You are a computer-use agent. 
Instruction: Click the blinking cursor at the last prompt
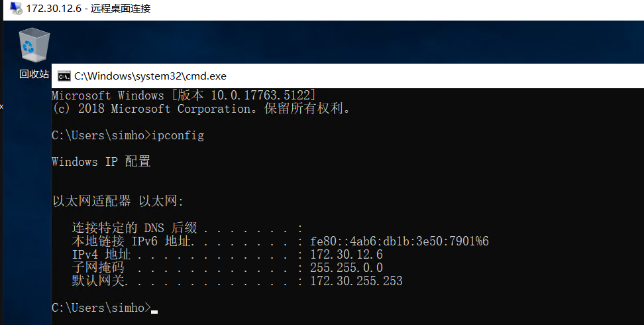coord(154,312)
